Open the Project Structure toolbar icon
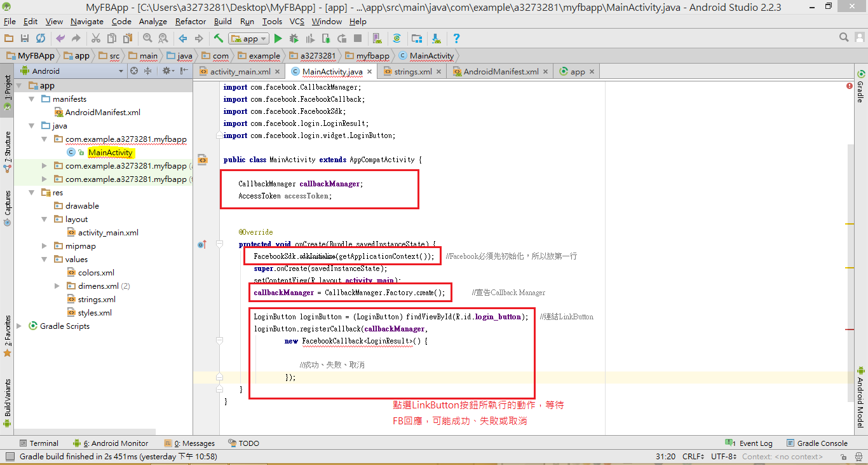This screenshot has width=868, height=465. pyautogui.click(x=417, y=39)
